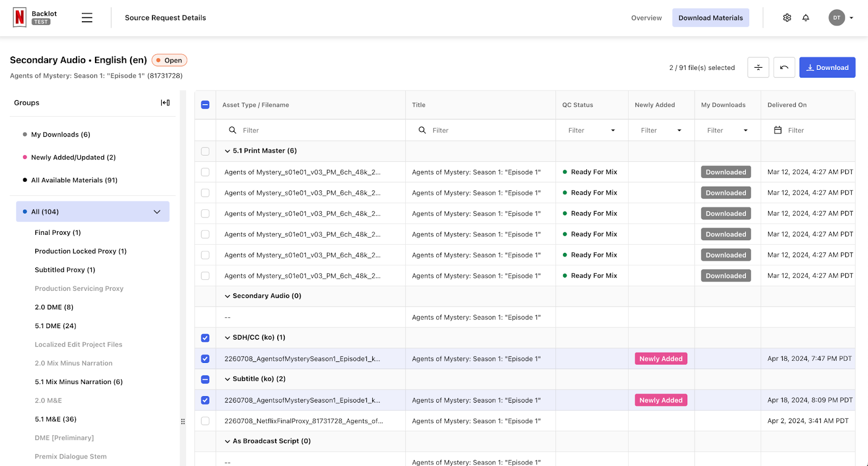Click the Newly Added badge at 7:47 PM row
This screenshot has height=466, width=868.
661,359
